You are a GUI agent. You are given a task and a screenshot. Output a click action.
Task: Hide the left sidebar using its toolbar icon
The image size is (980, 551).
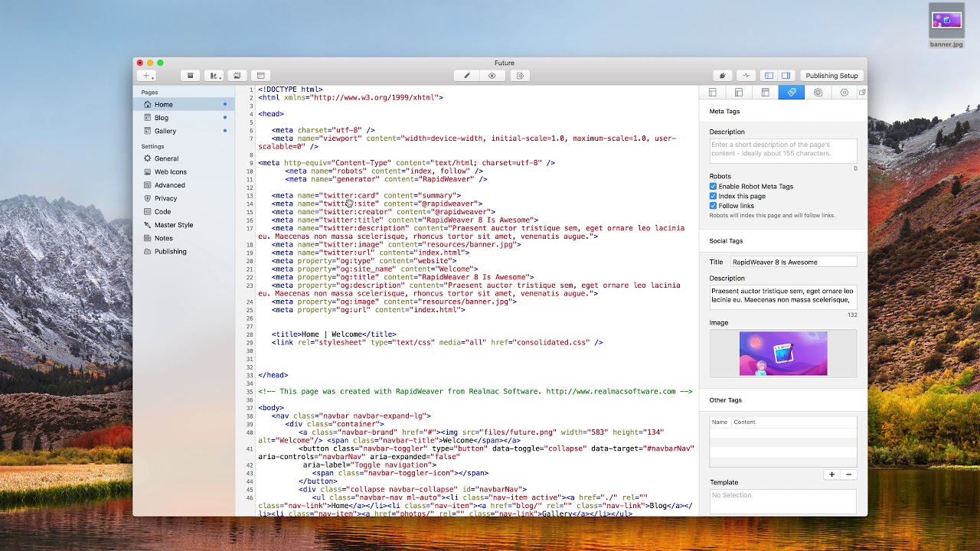coord(767,75)
